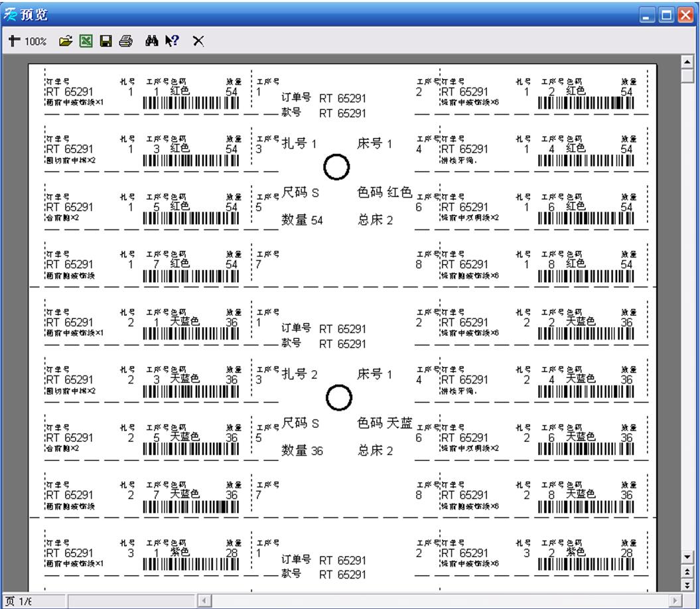Export the preview to Excel

coord(85,41)
